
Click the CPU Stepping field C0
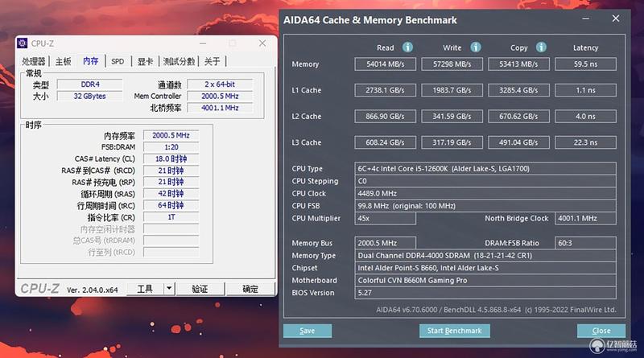(485, 181)
